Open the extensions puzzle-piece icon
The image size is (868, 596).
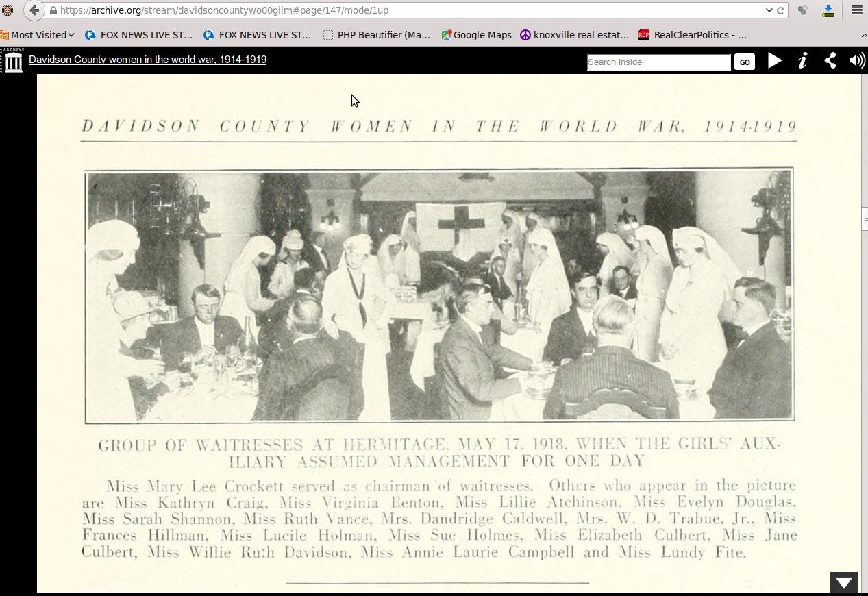click(802, 10)
